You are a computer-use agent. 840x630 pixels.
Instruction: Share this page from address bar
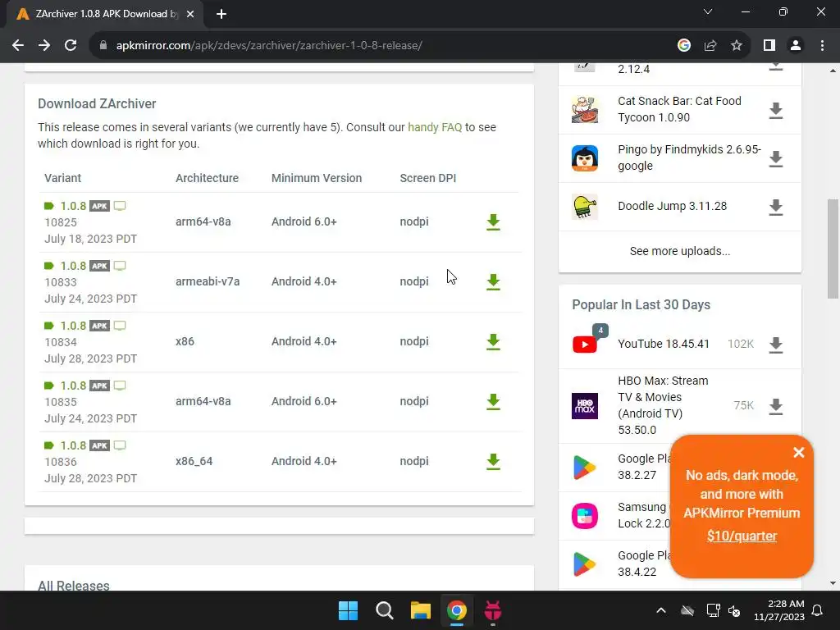tap(710, 46)
